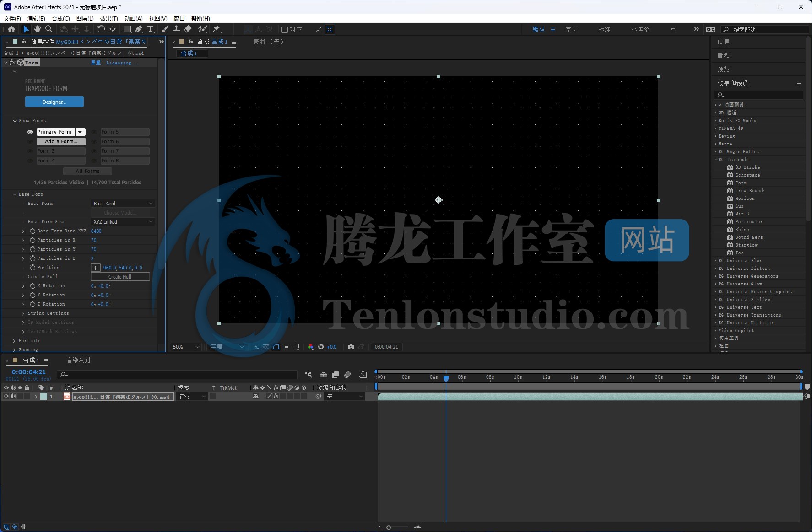Screen dimensions: 812x532
Task: Toggle frame blending timeline switch
Action: pos(336,375)
